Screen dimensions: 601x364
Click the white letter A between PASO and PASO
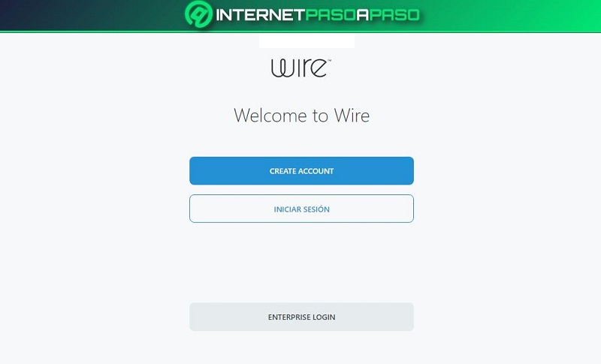(x=362, y=15)
